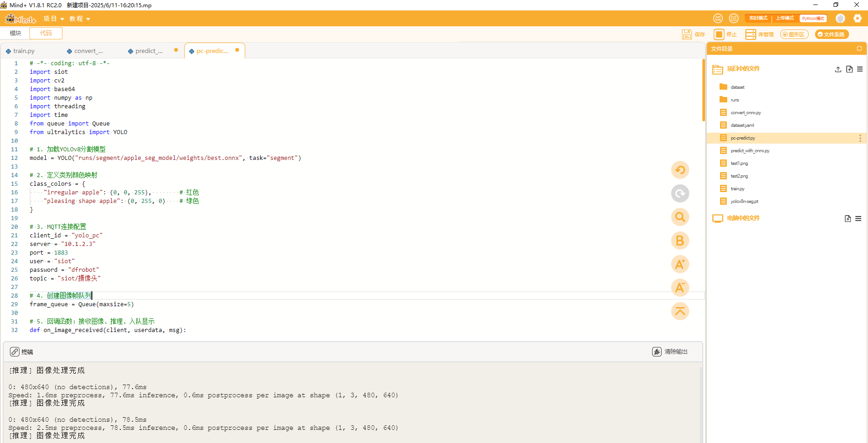Click the terminal (终端) panel icon
868x443 pixels.
[x=14, y=352]
